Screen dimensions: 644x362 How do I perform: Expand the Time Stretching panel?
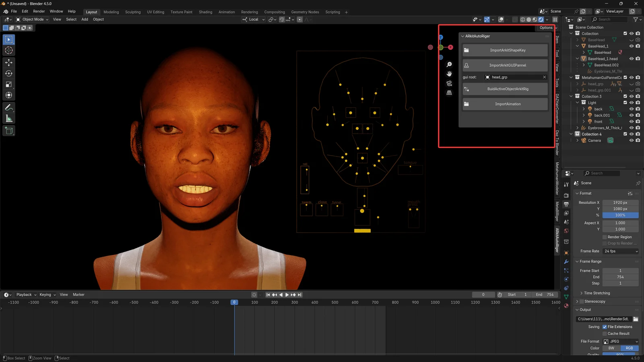tap(597, 293)
